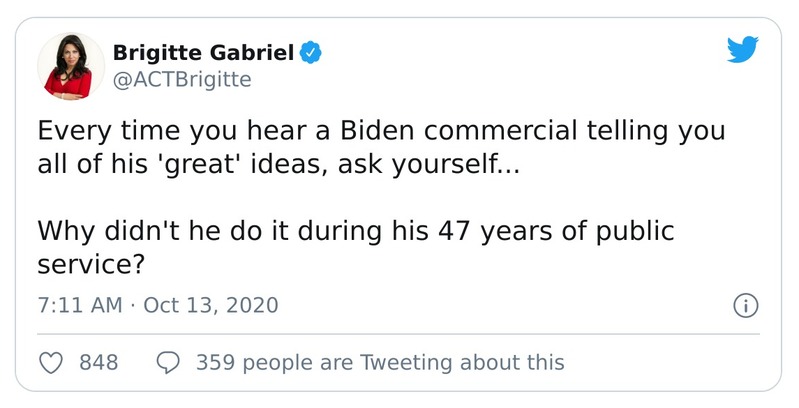The height and width of the screenshot is (408, 799).
Task: Click the word 'Every' starting the tweet
Action: [x=69, y=132]
